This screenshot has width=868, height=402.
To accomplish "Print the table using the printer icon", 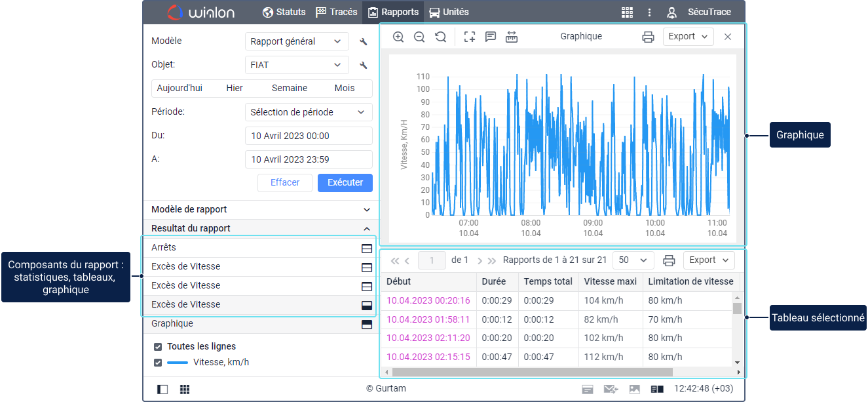I will point(669,260).
